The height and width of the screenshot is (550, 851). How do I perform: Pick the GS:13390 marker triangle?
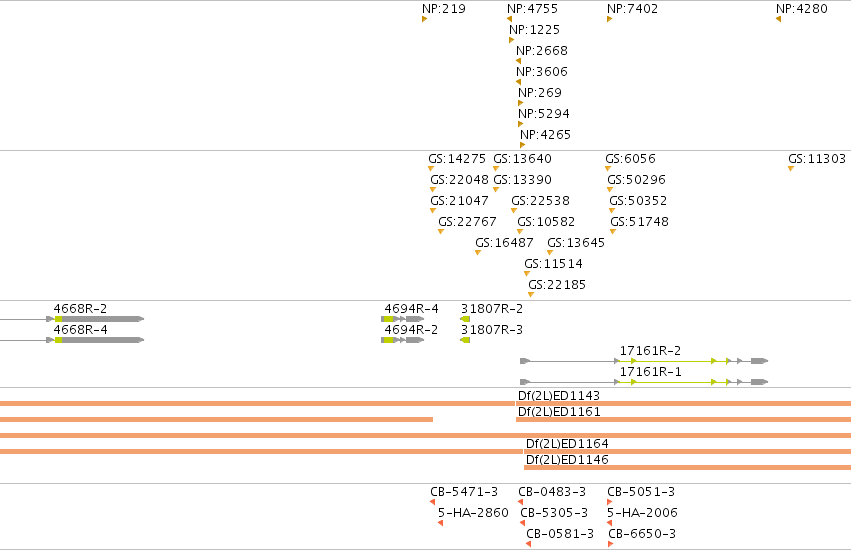496,189
